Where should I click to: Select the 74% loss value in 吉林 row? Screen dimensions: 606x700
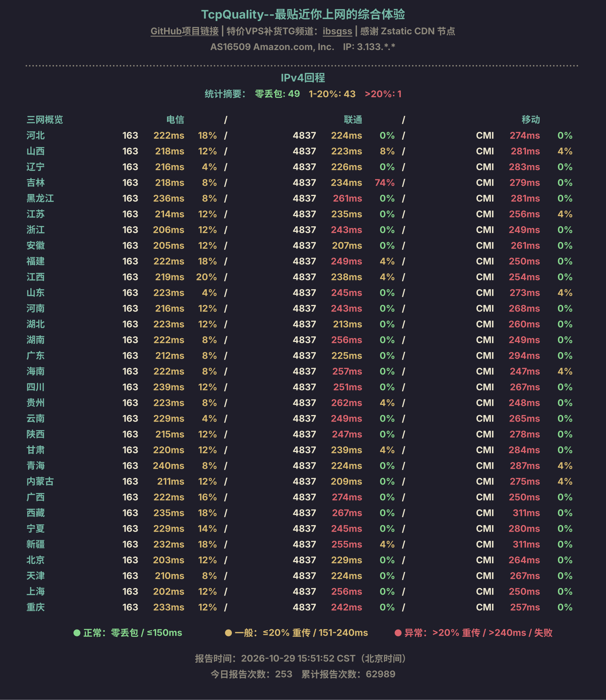(384, 182)
